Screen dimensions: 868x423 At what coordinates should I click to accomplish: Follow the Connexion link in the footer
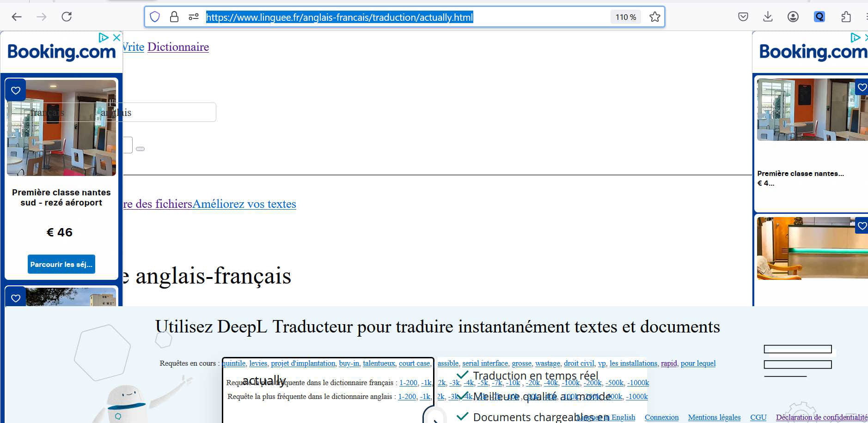(x=661, y=417)
